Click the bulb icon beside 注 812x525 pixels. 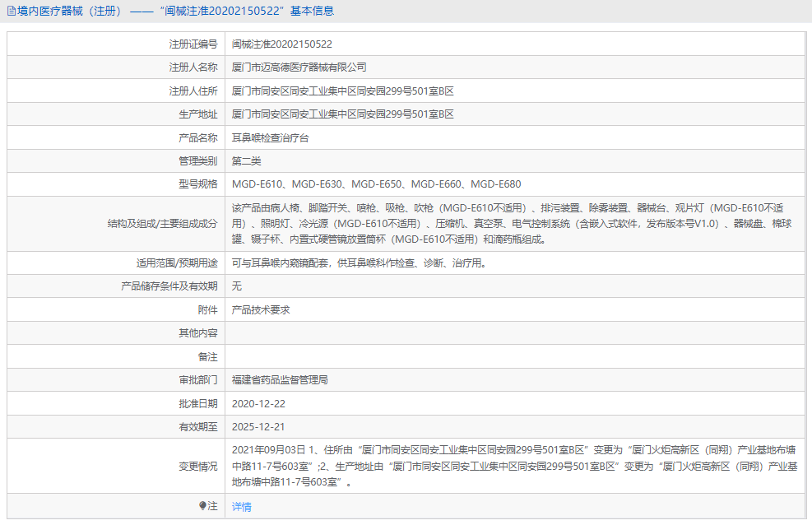click(202, 506)
